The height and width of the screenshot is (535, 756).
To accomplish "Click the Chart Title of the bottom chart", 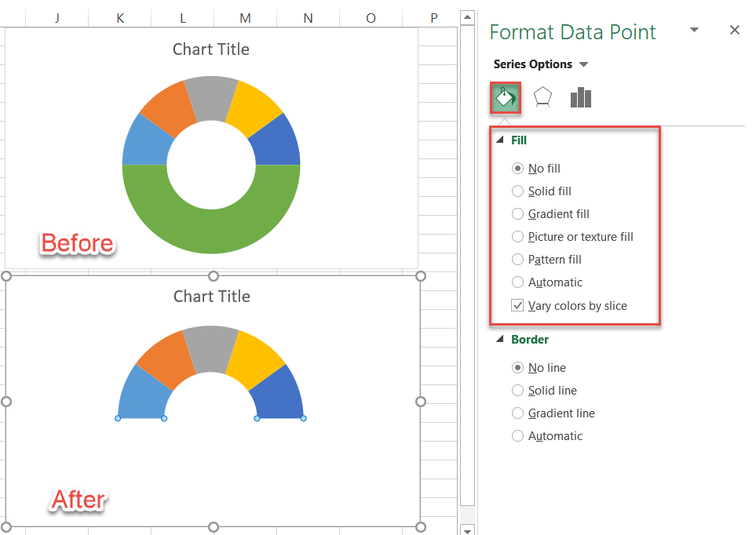I will [x=210, y=296].
